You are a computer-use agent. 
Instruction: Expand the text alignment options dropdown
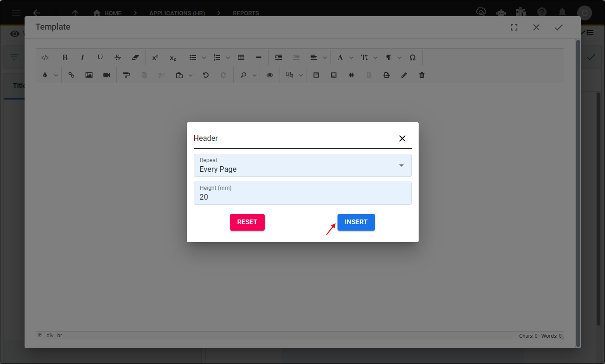[325, 57]
